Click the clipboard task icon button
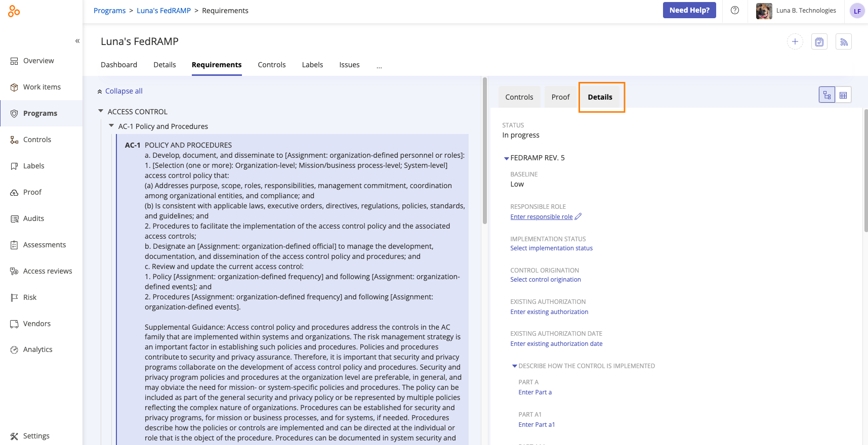Viewport: 868px width, 445px height. [x=819, y=41]
